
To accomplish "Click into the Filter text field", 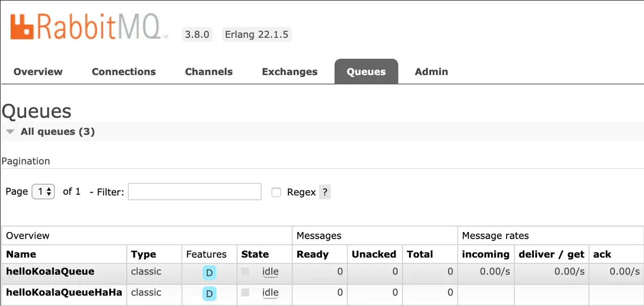I will (x=195, y=192).
